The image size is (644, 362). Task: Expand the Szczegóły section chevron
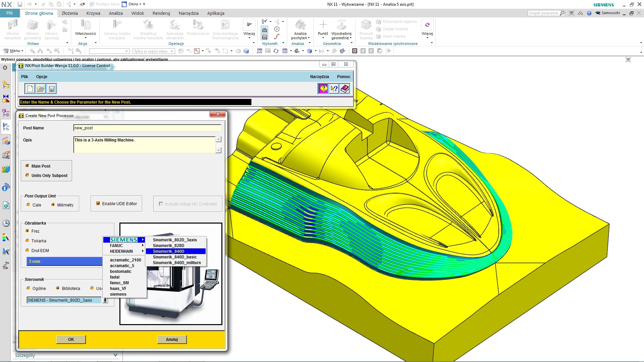pos(116,355)
